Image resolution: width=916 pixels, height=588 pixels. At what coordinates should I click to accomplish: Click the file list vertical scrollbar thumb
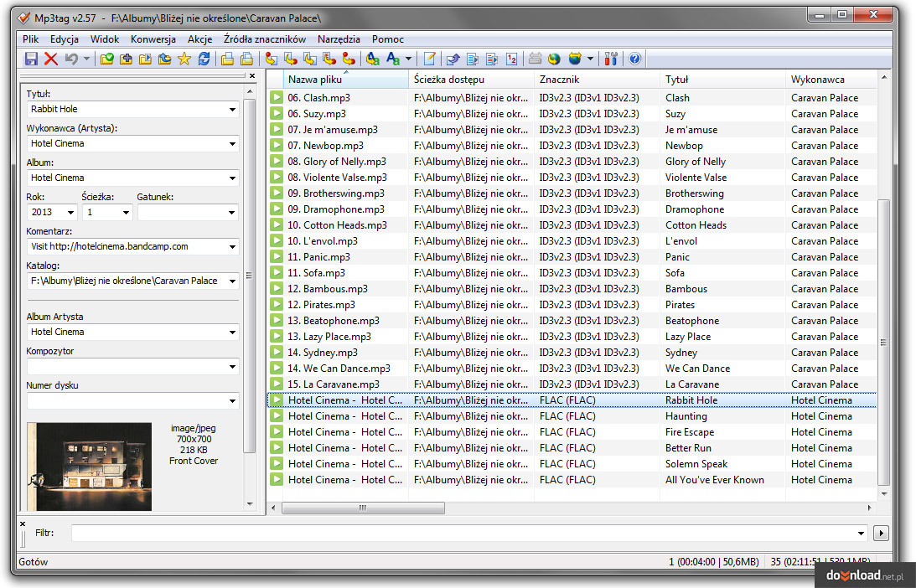click(884, 343)
